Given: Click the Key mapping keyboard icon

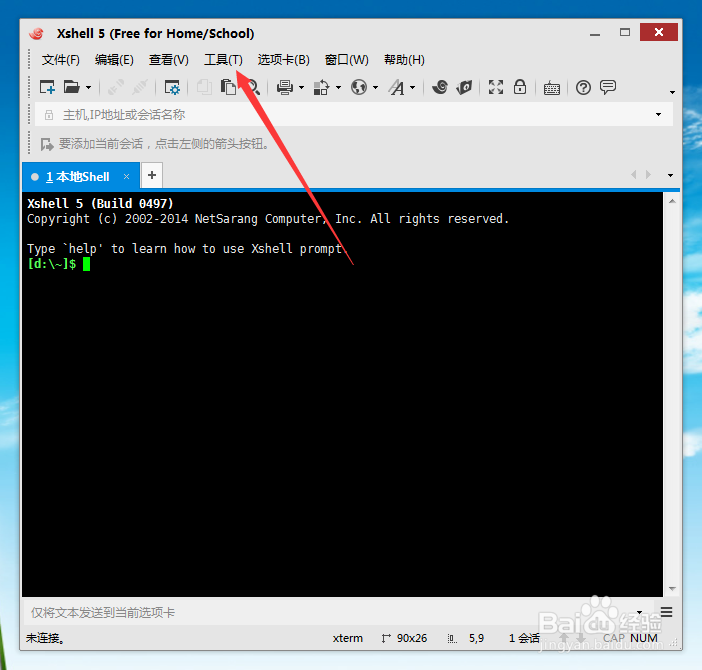Looking at the screenshot, I should pyautogui.click(x=552, y=88).
